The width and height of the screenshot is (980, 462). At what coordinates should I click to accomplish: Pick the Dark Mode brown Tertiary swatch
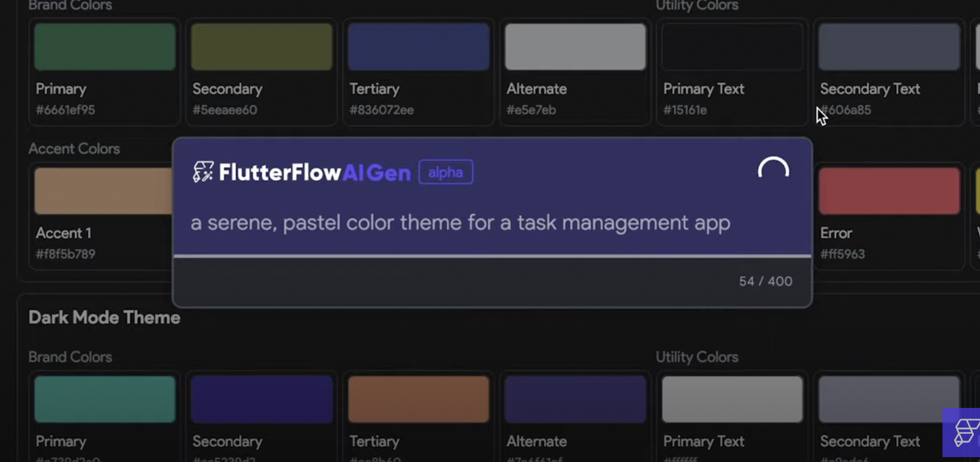[419, 399]
